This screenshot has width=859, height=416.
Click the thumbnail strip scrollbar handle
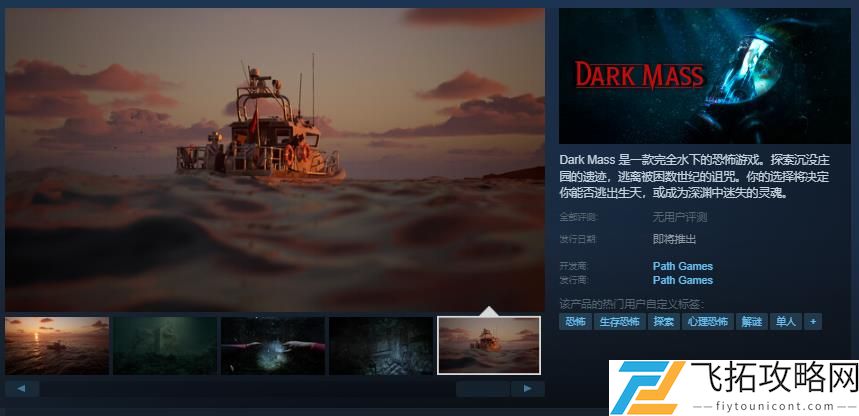[x=483, y=389]
